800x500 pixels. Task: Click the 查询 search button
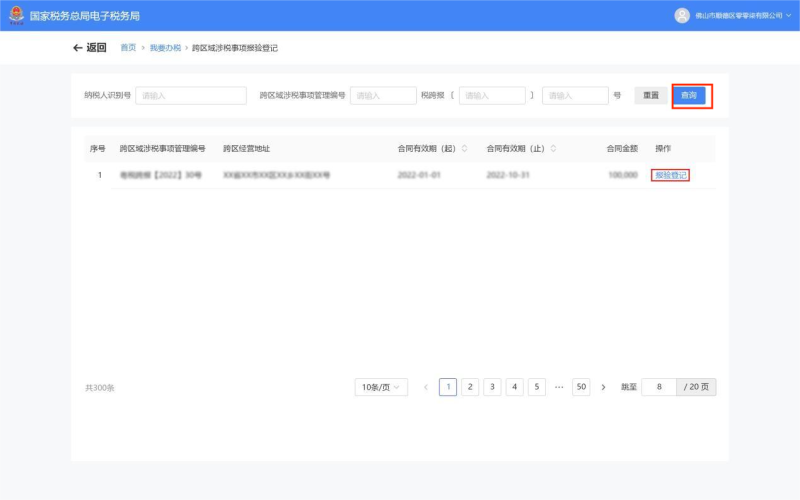(689, 95)
